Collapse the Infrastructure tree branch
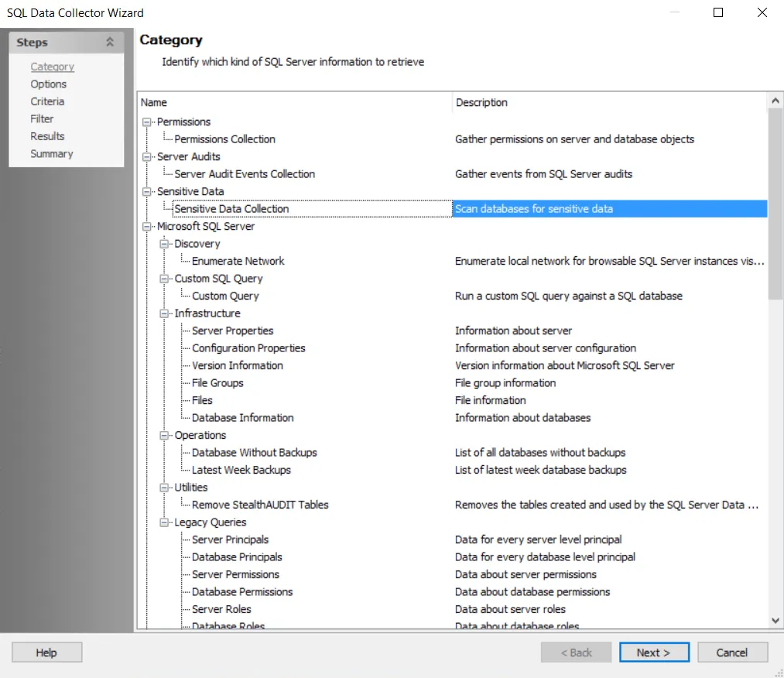The width and height of the screenshot is (784, 678). click(x=164, y=313)
